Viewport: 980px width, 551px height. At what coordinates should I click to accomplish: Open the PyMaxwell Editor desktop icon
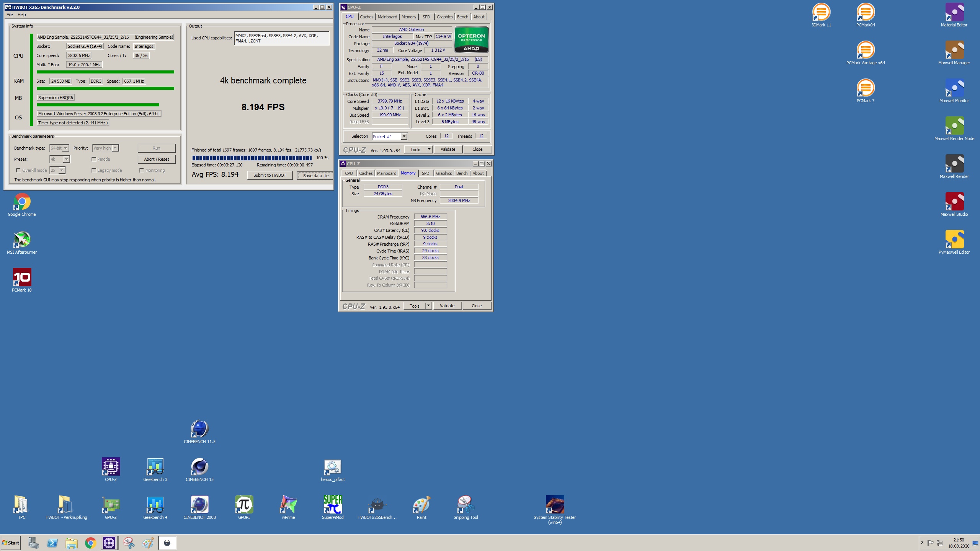[954, 243]
